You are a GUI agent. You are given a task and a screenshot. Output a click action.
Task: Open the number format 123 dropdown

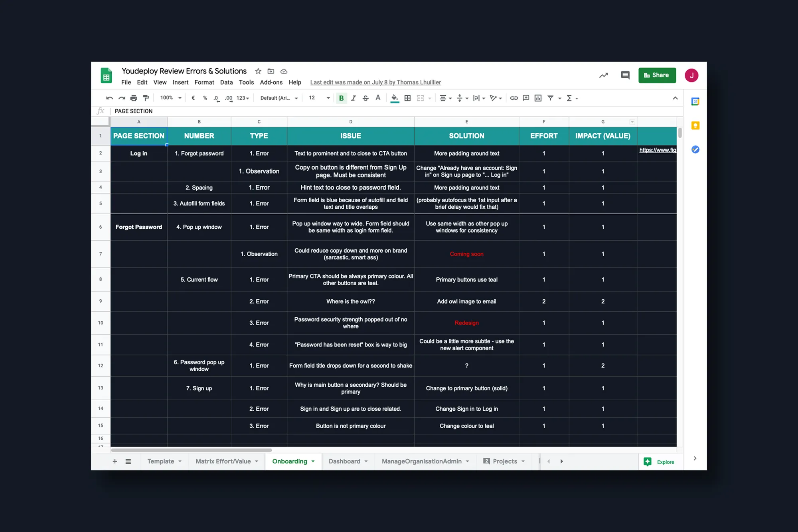click(x=243, y=98)
